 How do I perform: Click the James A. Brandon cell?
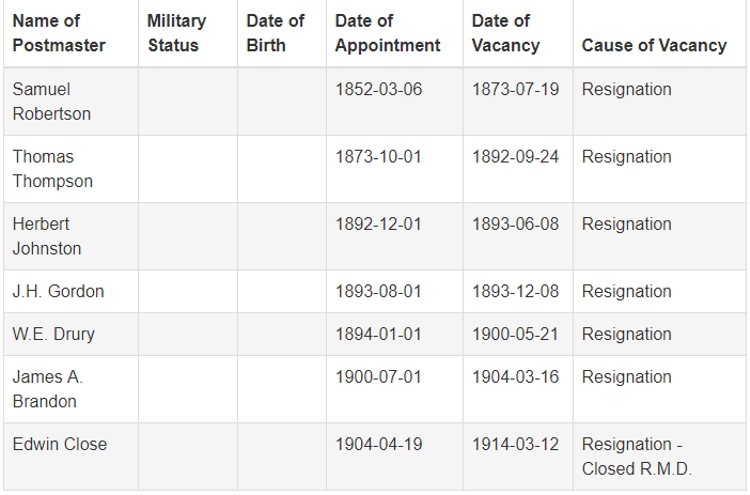click(48, 389)
